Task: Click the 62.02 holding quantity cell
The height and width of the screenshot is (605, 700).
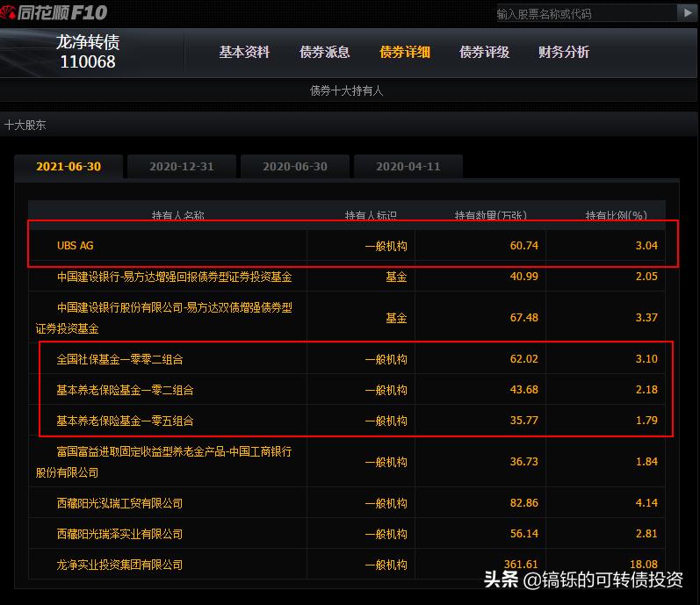Action: click(524, 359)
